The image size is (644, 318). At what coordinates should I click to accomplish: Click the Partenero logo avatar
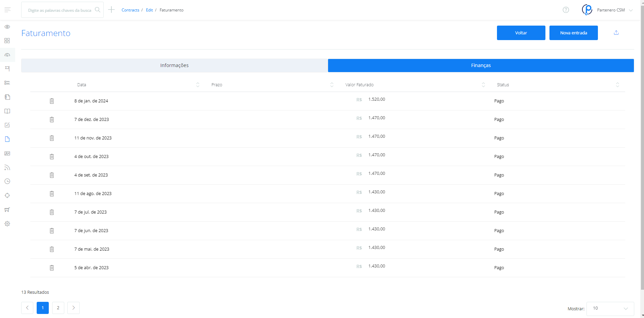[587, 10]
